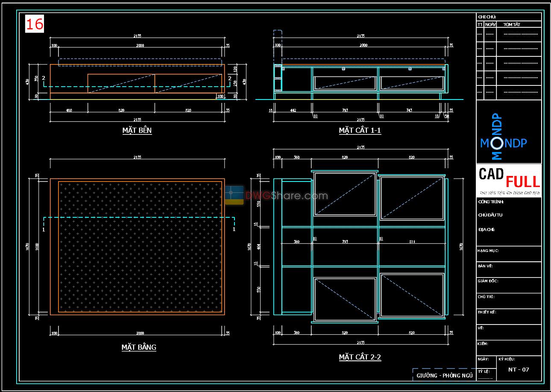Expand the HẠNG MỤC field
Viewport: 551px width, 392px height.
coord(488,251)
